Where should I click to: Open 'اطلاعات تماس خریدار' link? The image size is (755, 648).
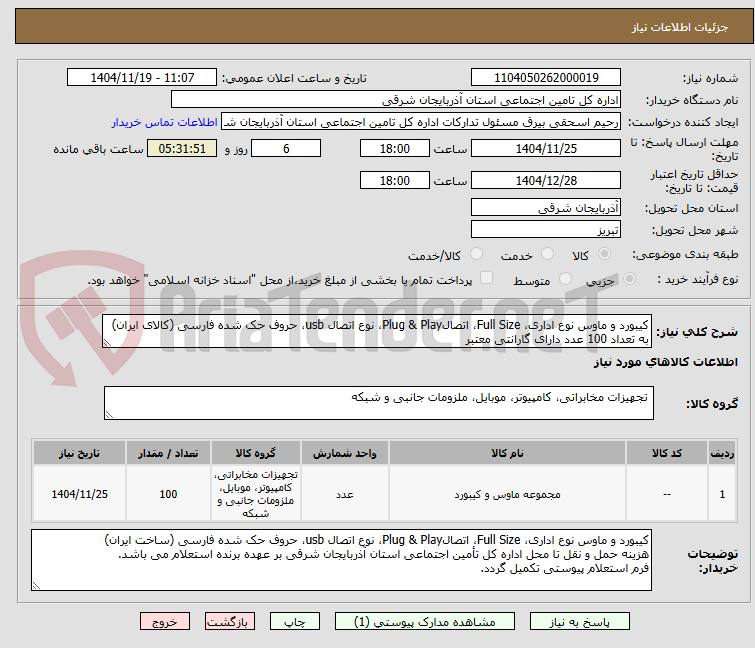tap(165, 122)
